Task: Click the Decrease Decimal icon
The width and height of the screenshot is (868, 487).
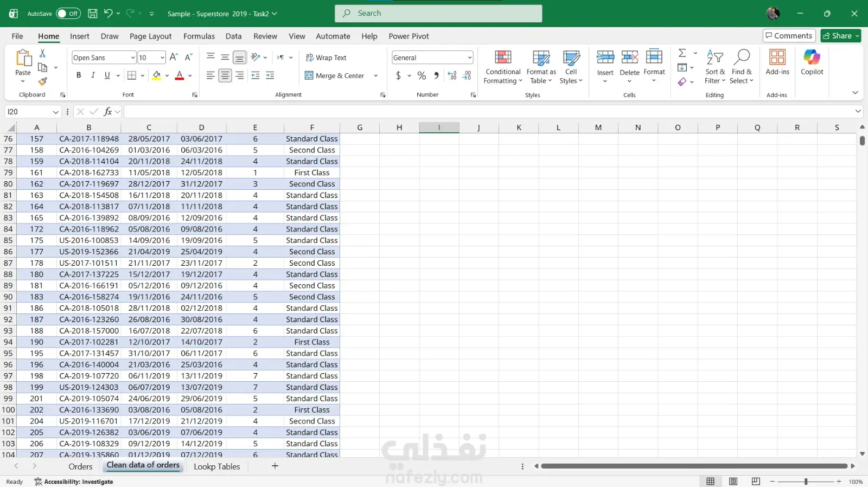Action: [467, 75]
